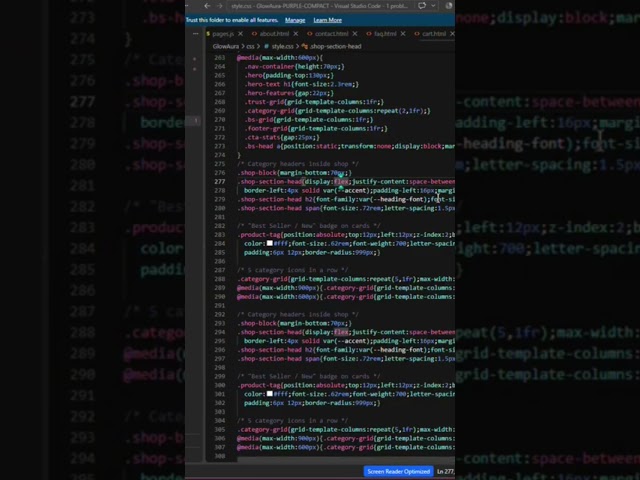The width and height of the screenshot is (640, 480).
Task: Click the #fff color swatch on line 301
Action: [270, 394]
